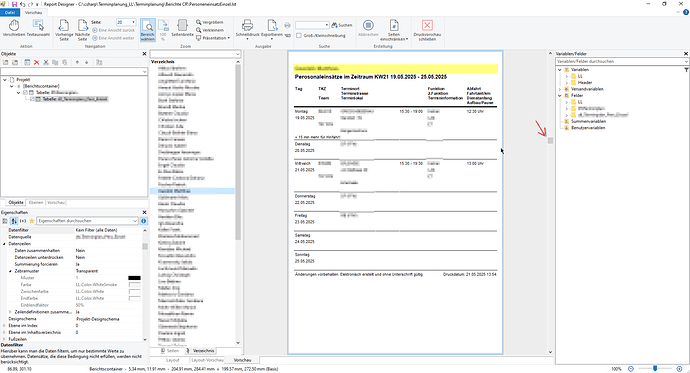Start Schnelldruck printing

click(x=247, y=29)
